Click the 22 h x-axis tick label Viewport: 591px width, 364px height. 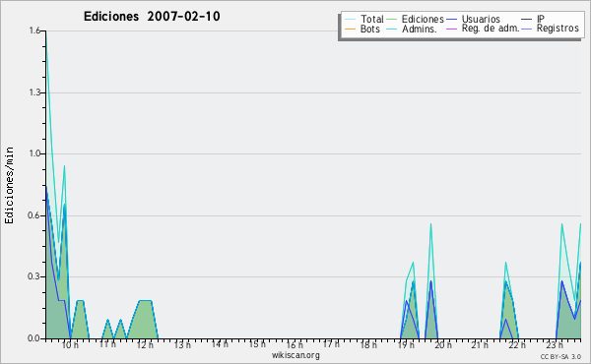tap(517, 345)
